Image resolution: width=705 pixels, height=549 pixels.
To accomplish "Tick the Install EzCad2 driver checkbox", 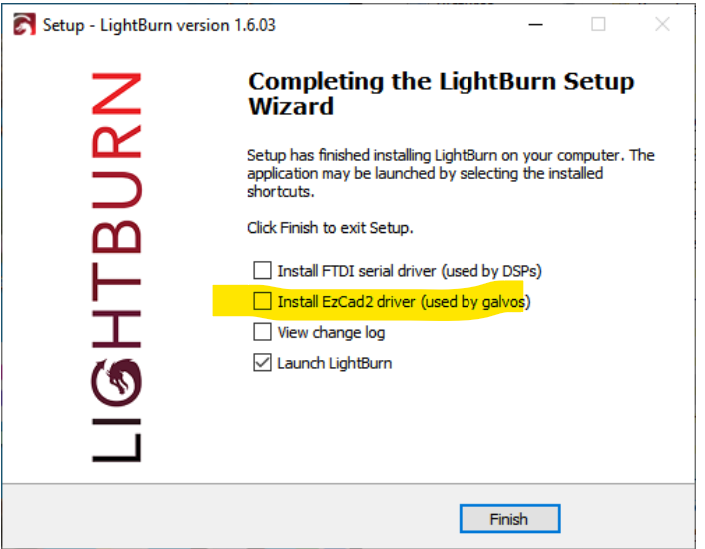I will pos(262,301).
